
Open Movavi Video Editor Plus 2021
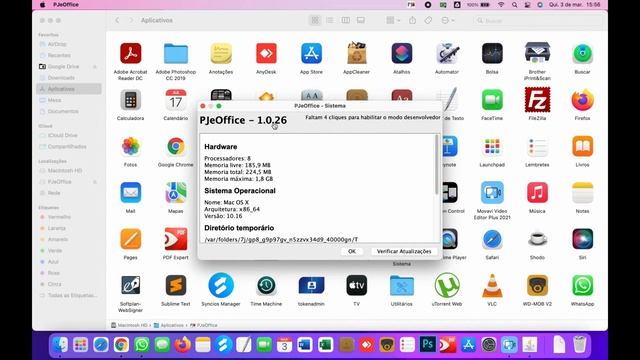(492, 193)
